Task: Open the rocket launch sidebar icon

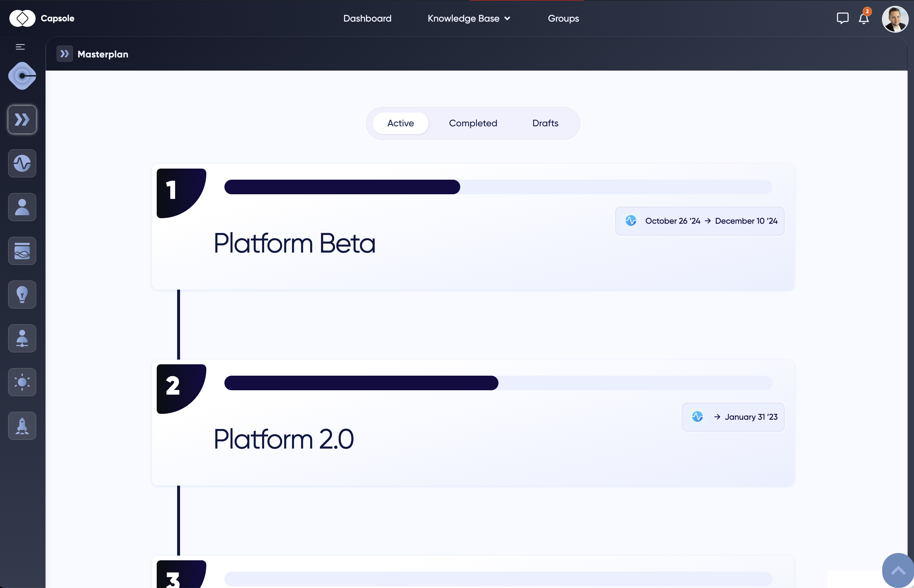Action: click(x=22, y=426)
